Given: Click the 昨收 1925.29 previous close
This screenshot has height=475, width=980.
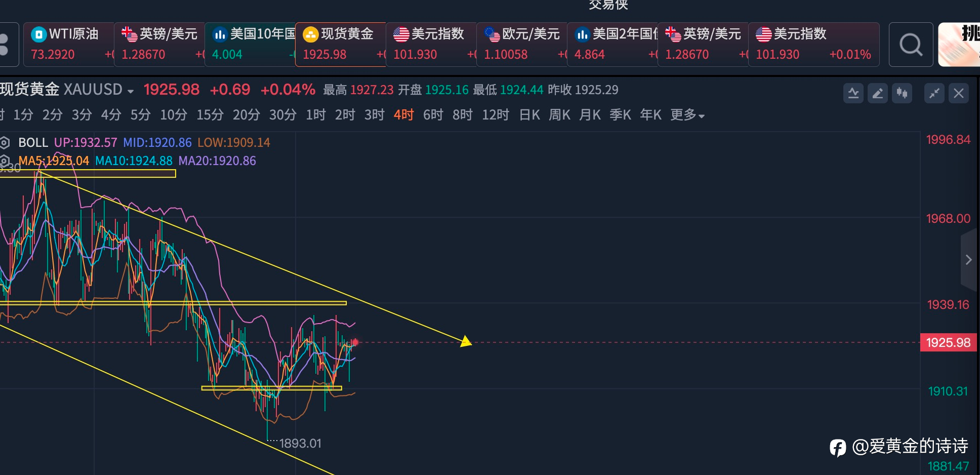Looking at the screenshot, I should 583,90.
